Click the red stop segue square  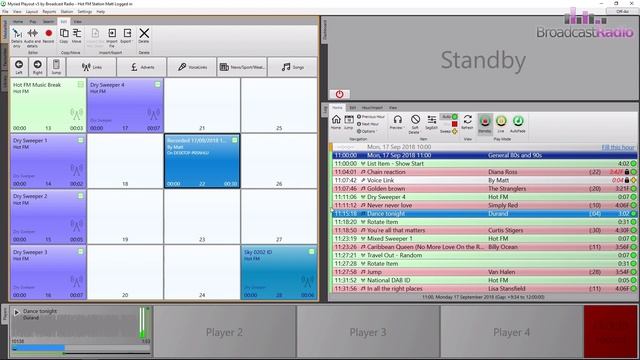[454, 124]
